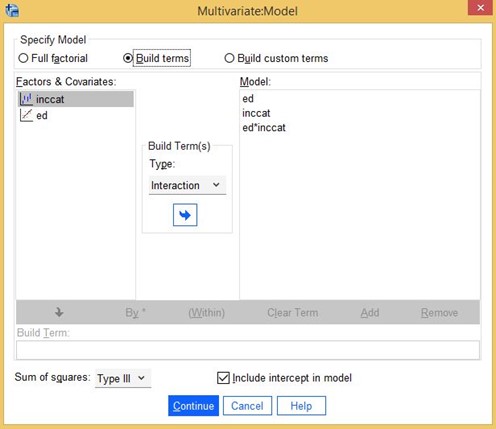Click the greyed down arrow button
Viewport: 496px width, 429px height.
(59, 312)
